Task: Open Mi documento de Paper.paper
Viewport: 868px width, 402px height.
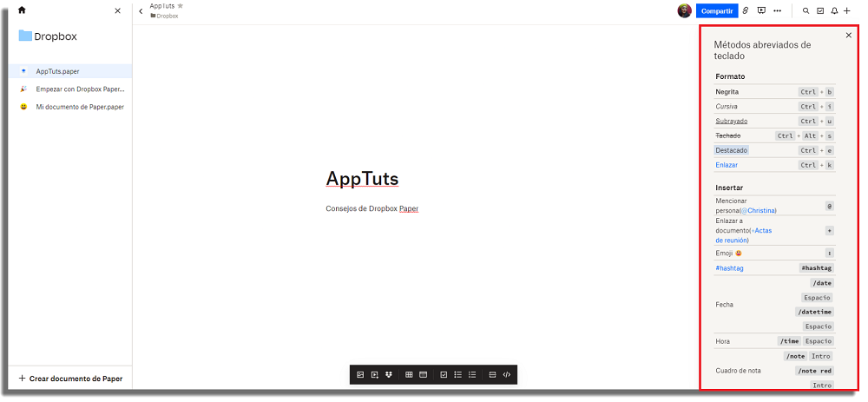Action: tap(69, 107)
